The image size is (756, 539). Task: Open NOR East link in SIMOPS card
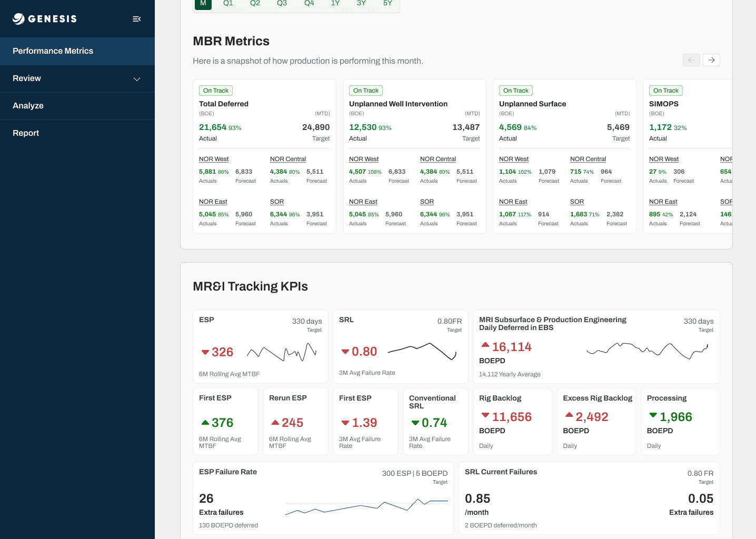663,202
